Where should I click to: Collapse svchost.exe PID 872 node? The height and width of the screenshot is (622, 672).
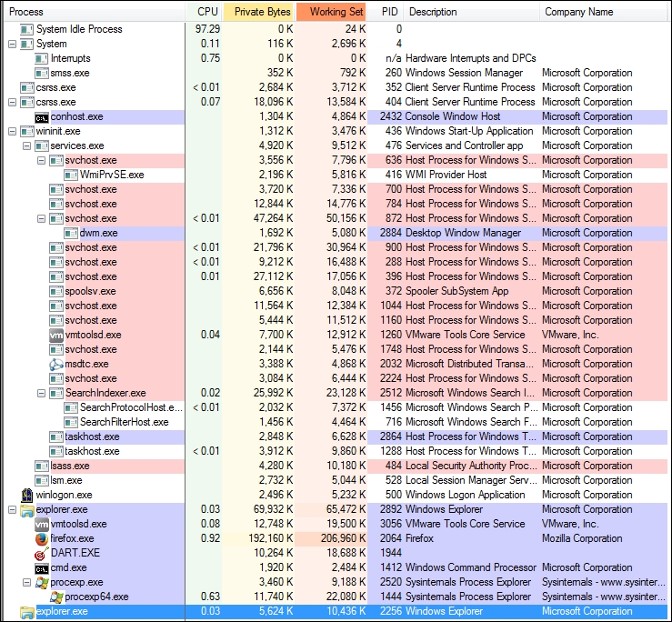point(42,218)
